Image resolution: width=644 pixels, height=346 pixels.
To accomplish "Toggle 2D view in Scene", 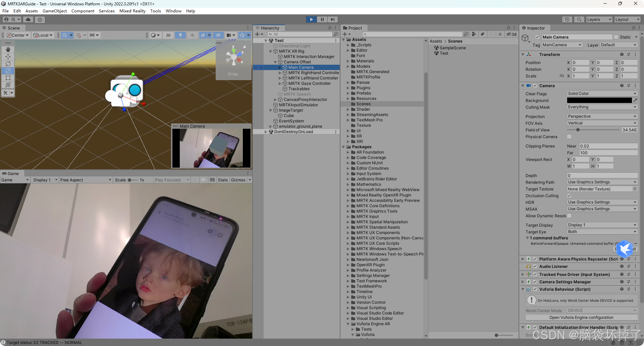I will 168,35.
